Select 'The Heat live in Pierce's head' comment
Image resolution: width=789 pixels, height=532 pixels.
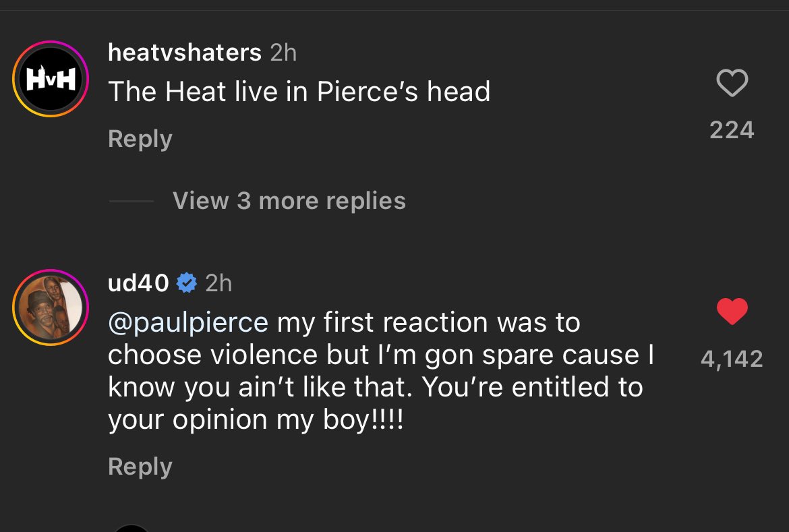[x=299, y=92]
